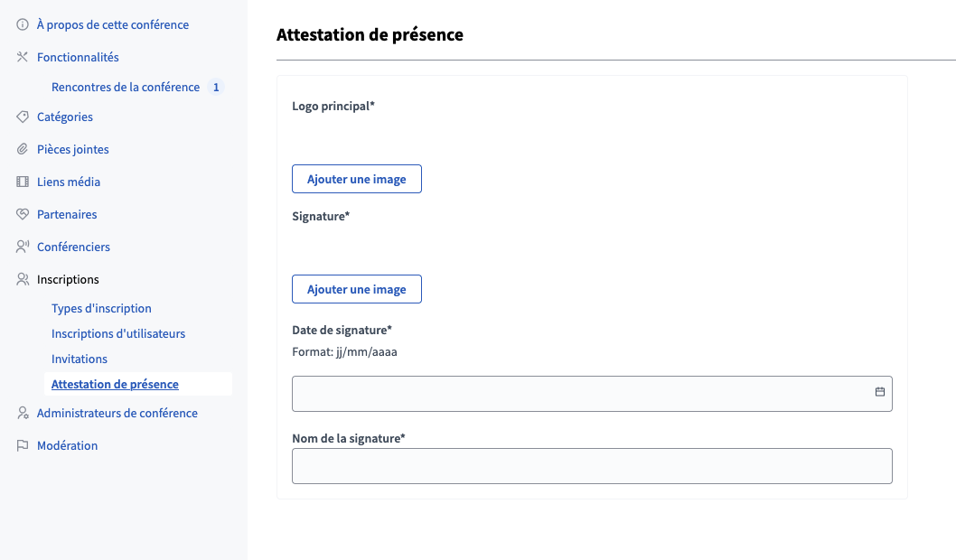Add an image for Logo principal
The image size is (956, 560).
click(x=356, y=179)
